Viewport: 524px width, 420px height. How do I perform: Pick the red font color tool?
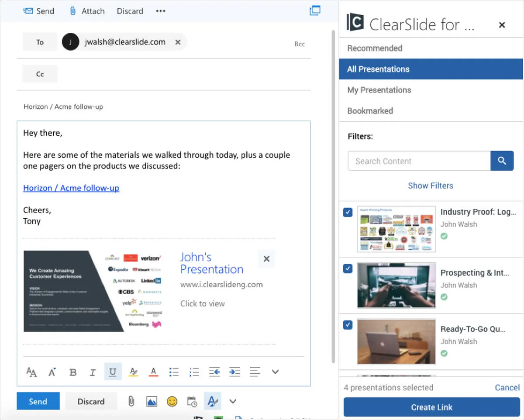[x=153, y=372]
